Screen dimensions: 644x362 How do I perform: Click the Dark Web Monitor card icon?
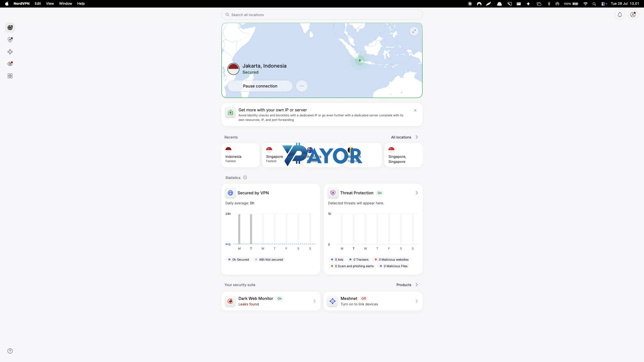tap(230, 301)
